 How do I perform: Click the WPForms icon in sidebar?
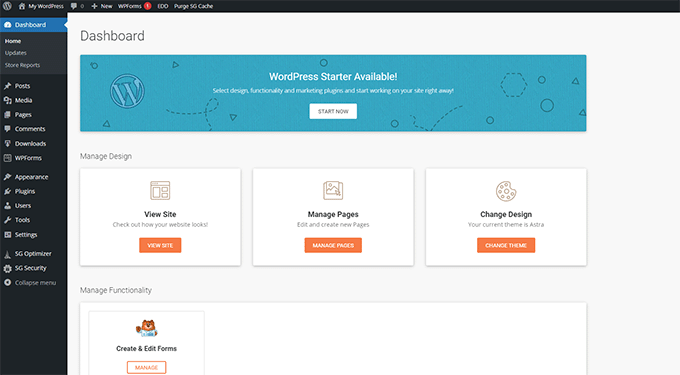coord(7,158)
